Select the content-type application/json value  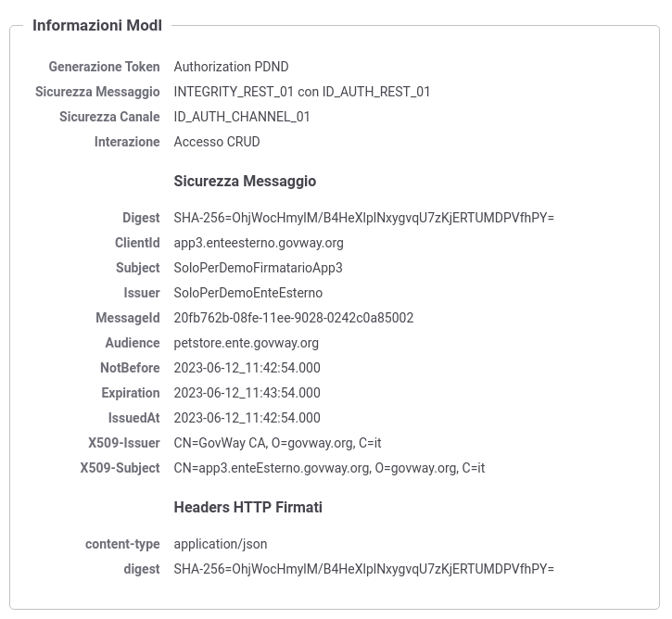tap(221, 544)
